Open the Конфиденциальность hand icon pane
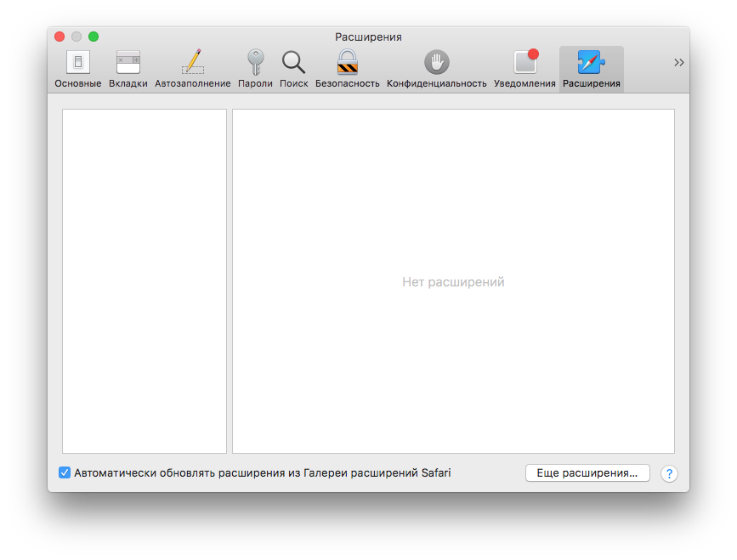The width and height of the screenshot is (737, 560). 437,69
